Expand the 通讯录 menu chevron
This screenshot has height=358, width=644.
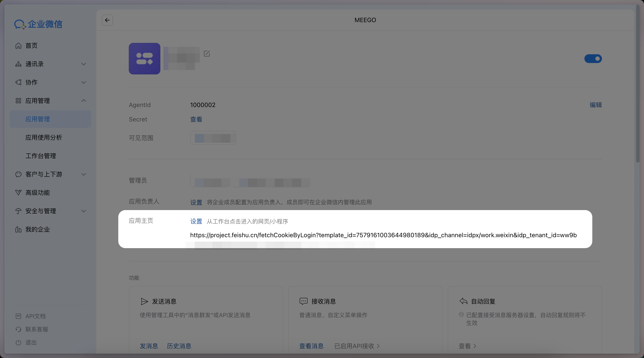coord(84,64)
